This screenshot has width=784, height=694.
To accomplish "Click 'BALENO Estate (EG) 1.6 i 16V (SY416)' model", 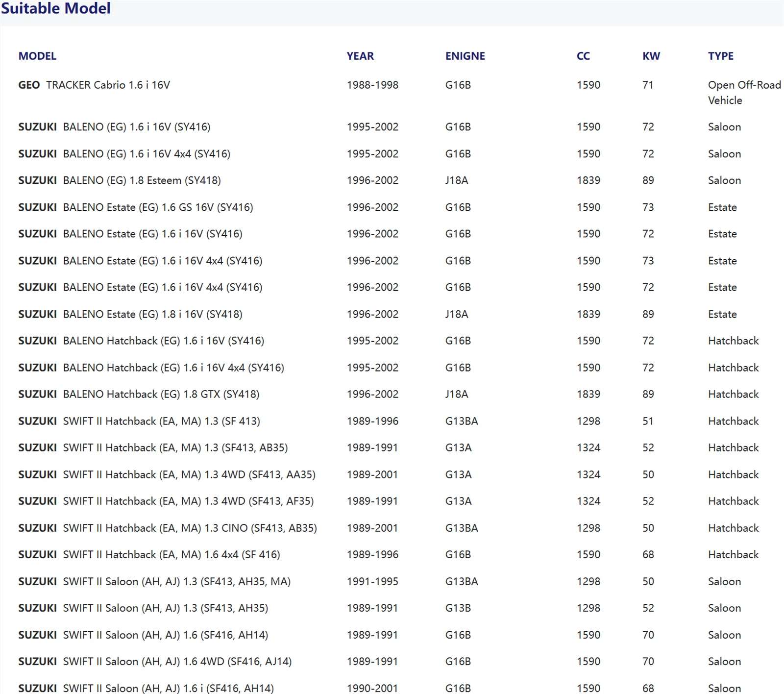I will (x=153, y=234).
